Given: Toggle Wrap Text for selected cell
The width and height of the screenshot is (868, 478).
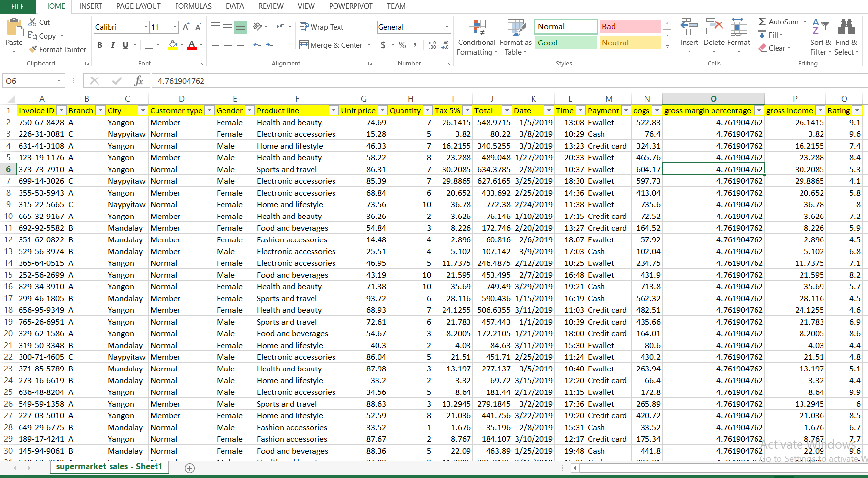Looking at the screenshot, I should pyautogui.click(x=321, y=27).
